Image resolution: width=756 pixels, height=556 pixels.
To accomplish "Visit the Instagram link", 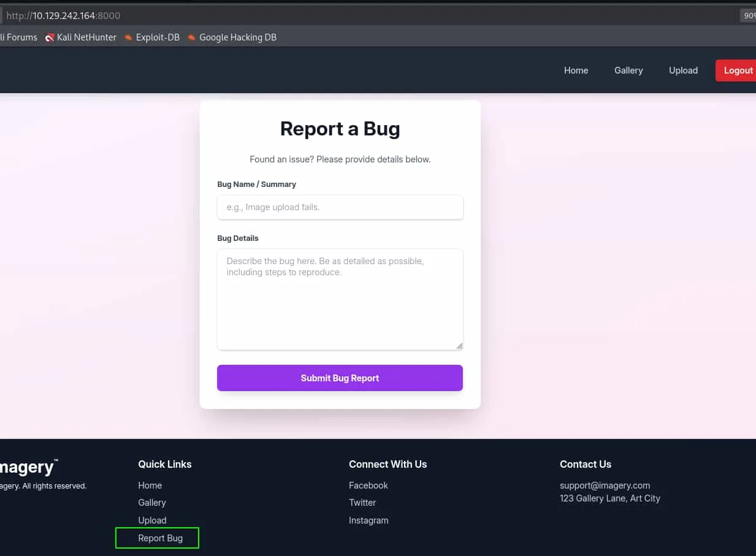I will click(x=368, y=520).
